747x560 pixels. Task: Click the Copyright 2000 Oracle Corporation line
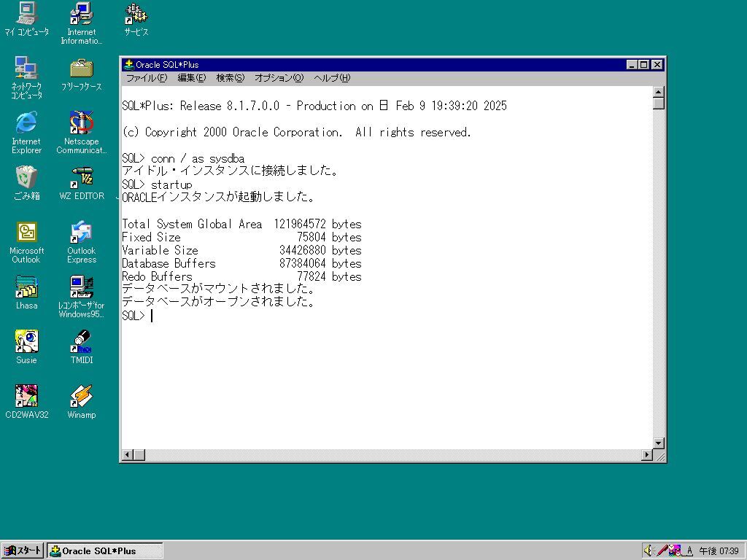[296, 132]
